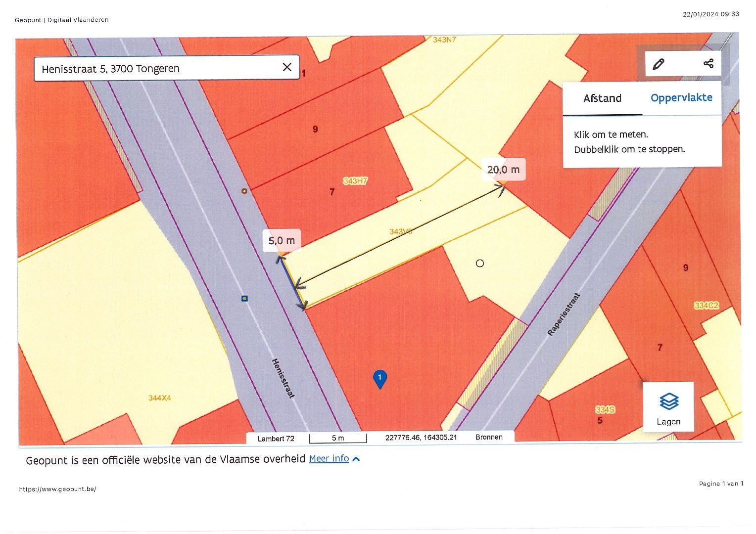Click the 5,0 m measurement label
756x534 pixels.
tap(282, 241)
